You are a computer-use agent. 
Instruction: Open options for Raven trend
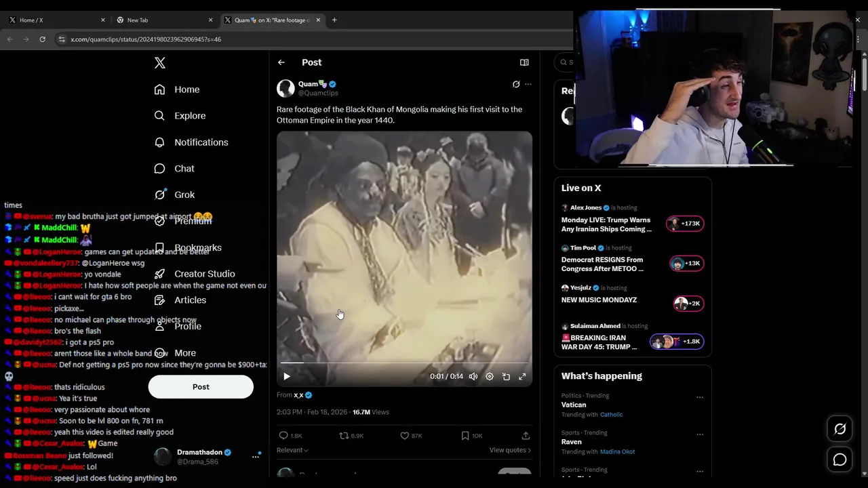coord(700,434)
